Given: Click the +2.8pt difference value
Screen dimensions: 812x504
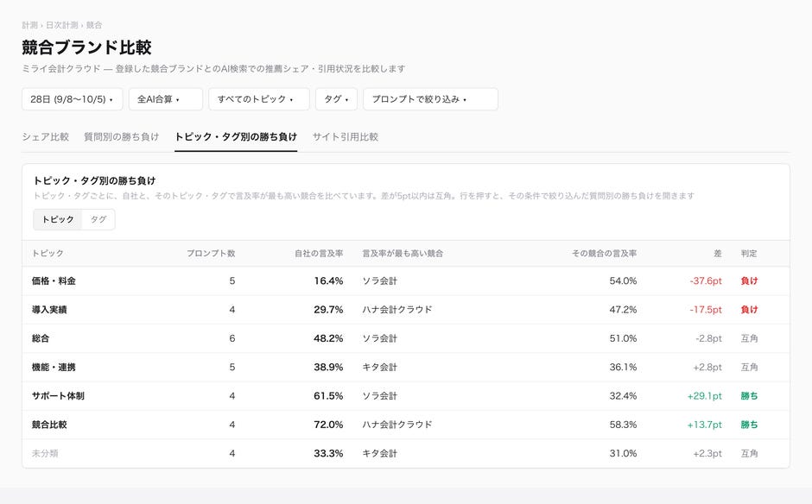Looking at the screenshot, I should pos(707,368).
